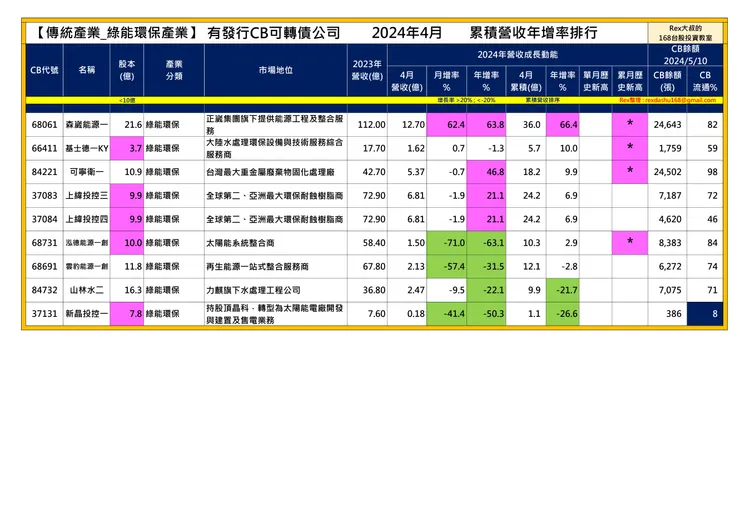Click the asterisk in the 68061 row
This screenshot has width=740, height=523.
[630, 124]
